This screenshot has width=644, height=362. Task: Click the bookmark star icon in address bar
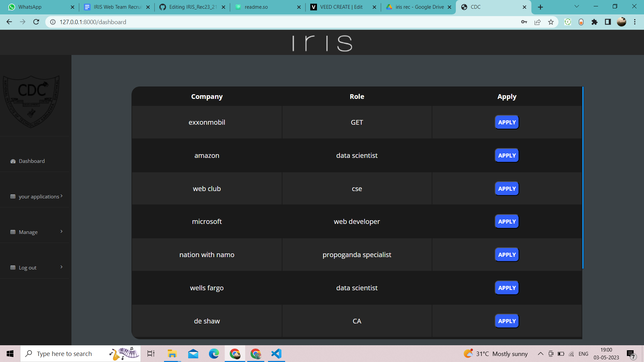click(x=551, y=22)
